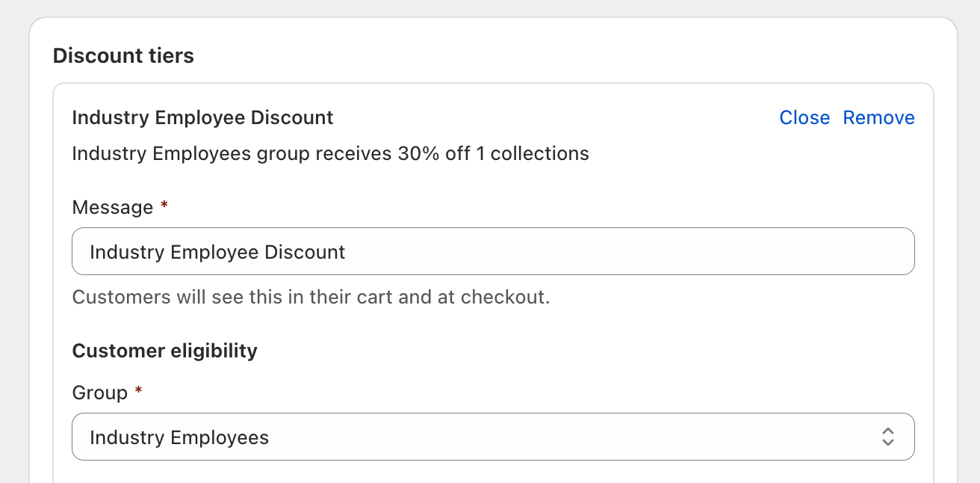Open the Group dropdown
This screenshot has width=980, height=483.
click(x=493, y=437)
